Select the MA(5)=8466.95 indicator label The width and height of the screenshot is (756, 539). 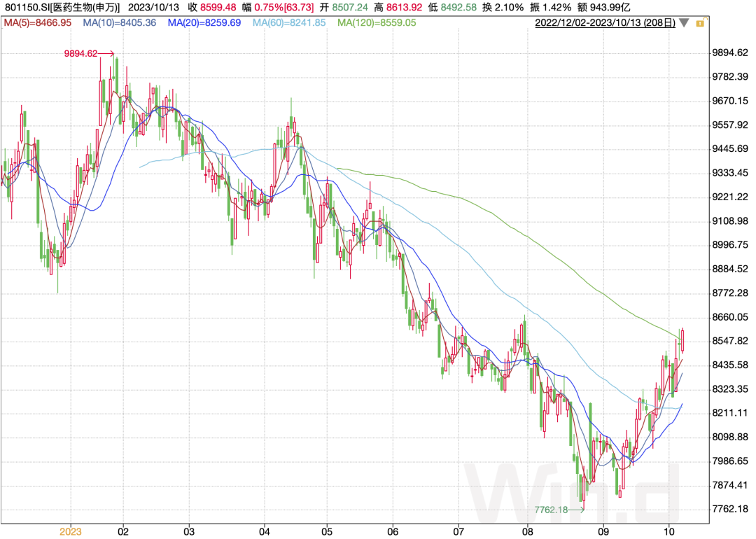38,22
